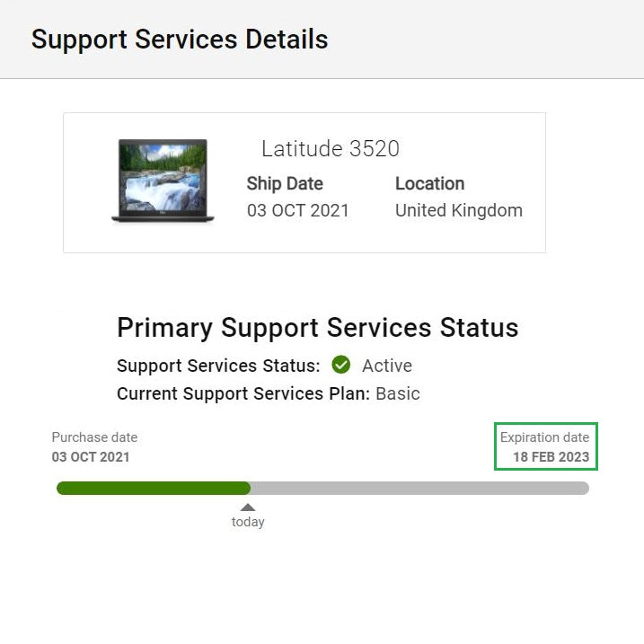Click the Active status text
Viewport: 644px width, 644px height.
coord(387,366)
